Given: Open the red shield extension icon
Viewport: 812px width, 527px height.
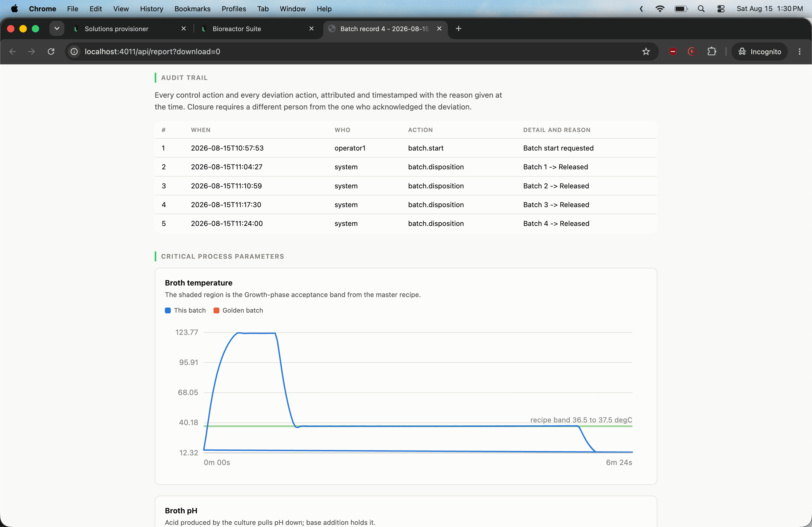Looking at the screenshot, I should [673, 52].
